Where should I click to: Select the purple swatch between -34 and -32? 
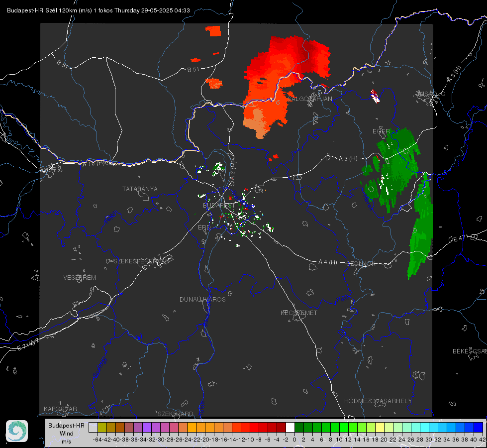coord(147,427)
